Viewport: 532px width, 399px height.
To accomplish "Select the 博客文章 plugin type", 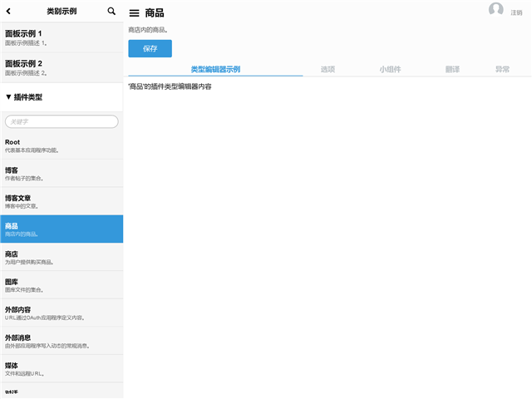I will pyautogui.click(x=62, y=201).
